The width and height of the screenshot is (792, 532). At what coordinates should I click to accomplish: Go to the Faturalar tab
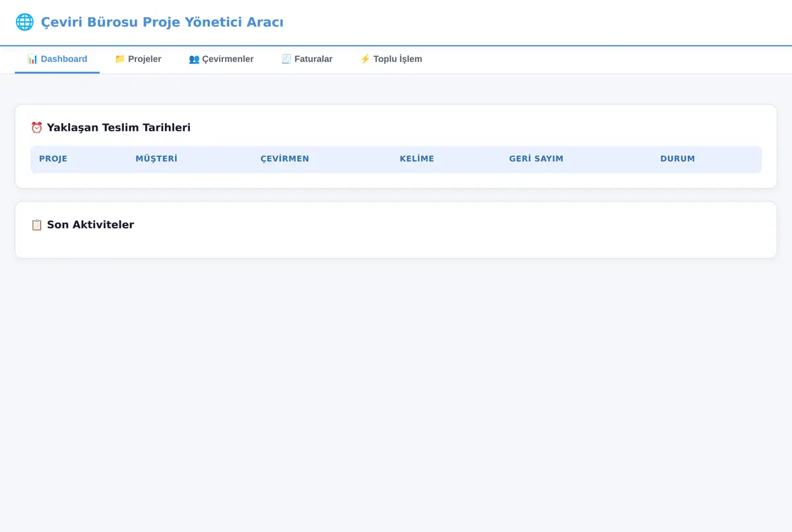tap(307, 59)
